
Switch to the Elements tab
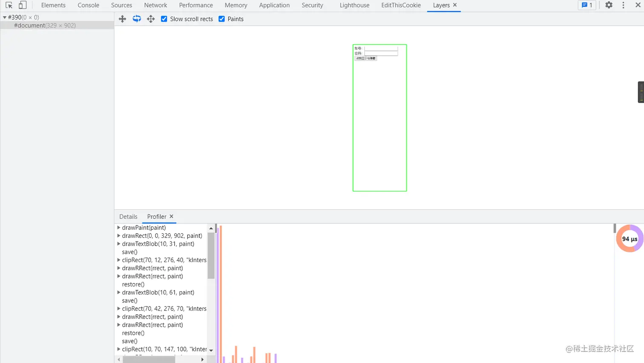[53, 5]
